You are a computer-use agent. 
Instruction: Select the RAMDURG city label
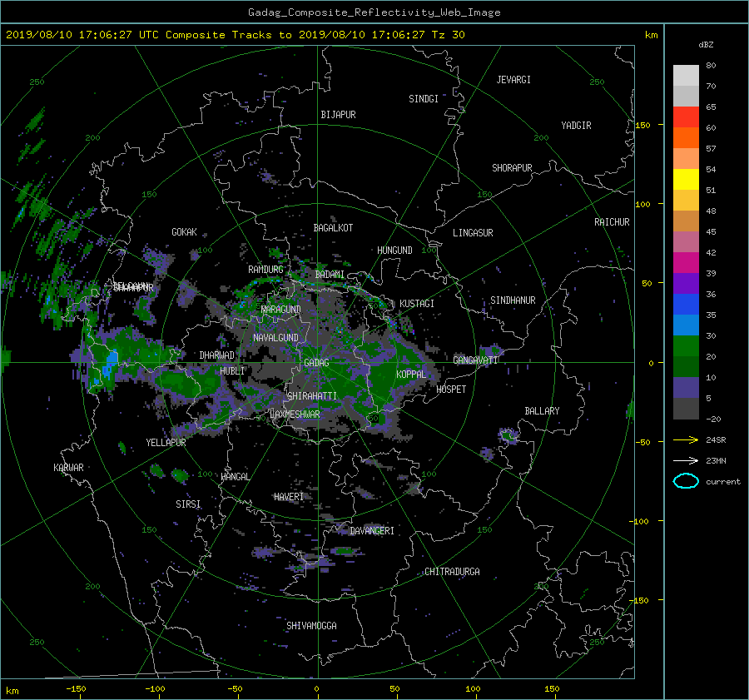pos(265,270)
